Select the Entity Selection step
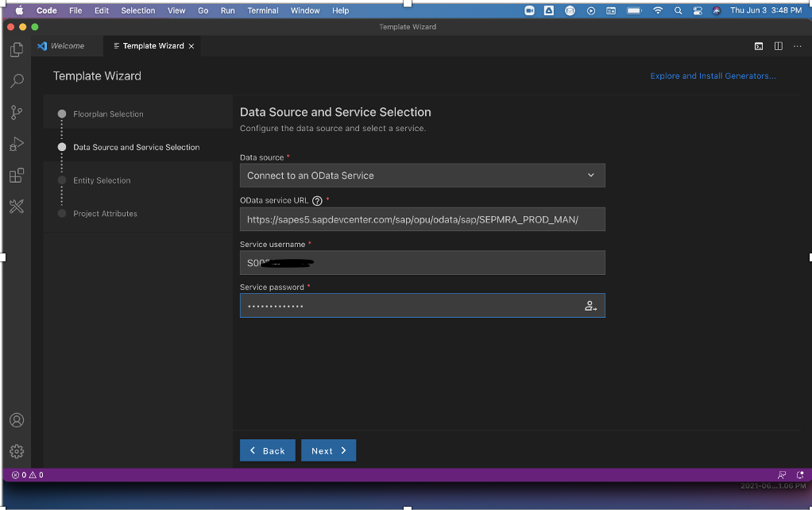 [102, 180]
